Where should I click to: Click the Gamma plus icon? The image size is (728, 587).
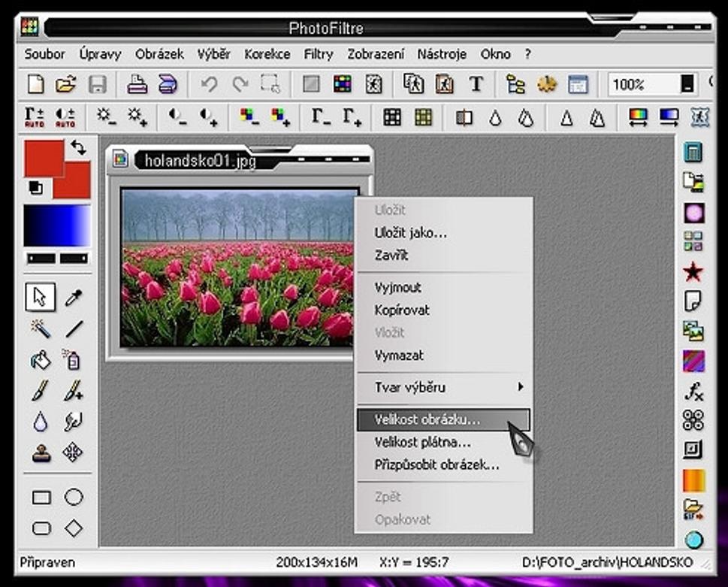[352, 117]
